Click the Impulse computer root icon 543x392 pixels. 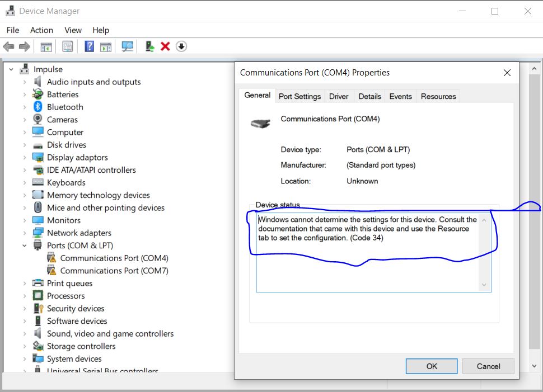[x=24, y=69]
